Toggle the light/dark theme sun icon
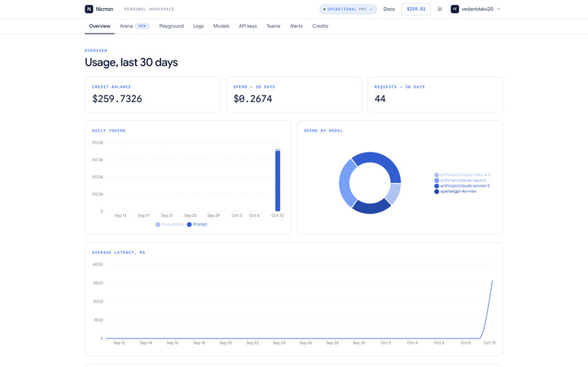This screenshot has height=367, width=588. pos(439,9)
